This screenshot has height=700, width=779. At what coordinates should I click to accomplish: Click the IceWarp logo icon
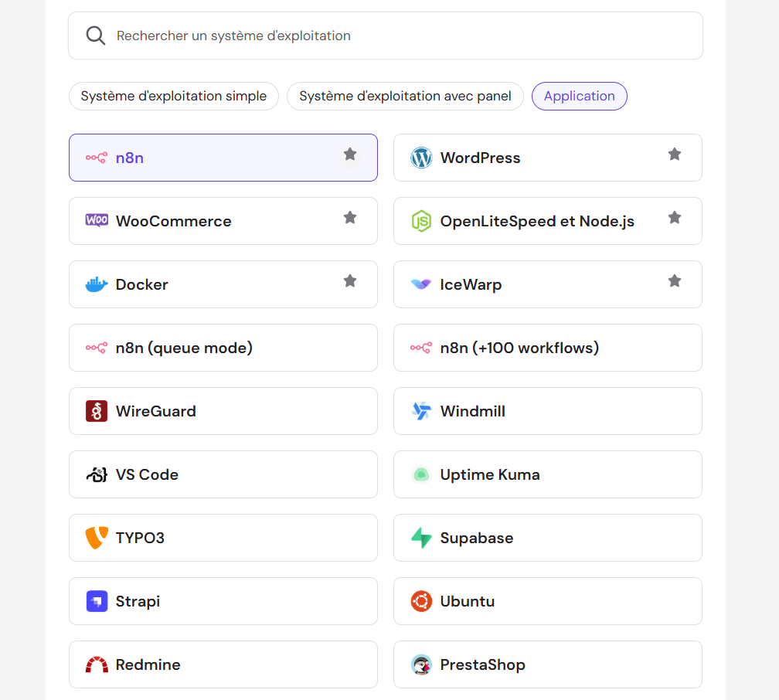pyautogui.click(x=421, y=284)
